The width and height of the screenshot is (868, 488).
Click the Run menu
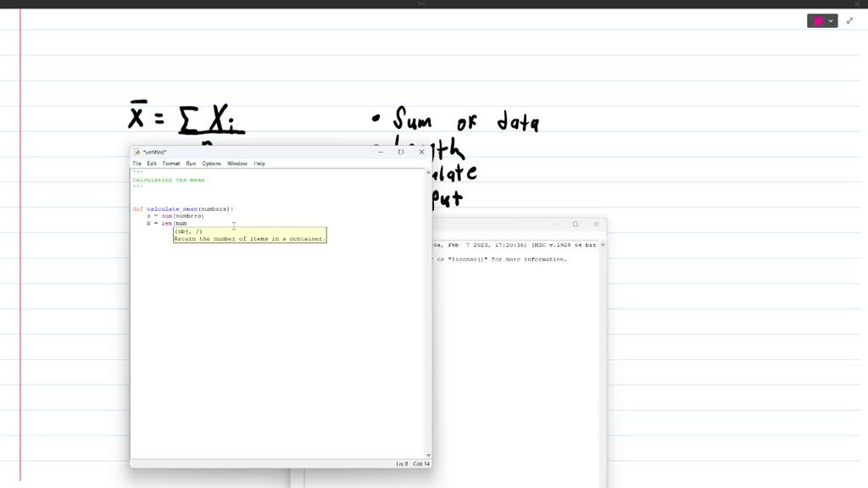pyautogui.click(x=191, y=164)
